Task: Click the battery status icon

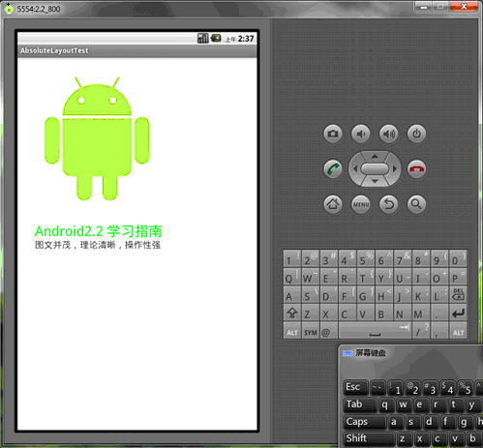Action: [216, 38]
